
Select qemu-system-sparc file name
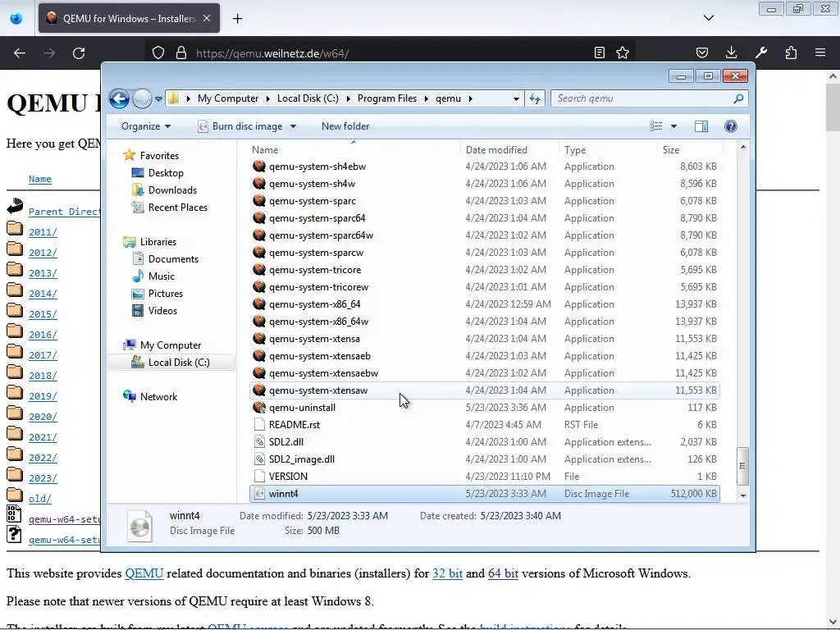(313, 201)
